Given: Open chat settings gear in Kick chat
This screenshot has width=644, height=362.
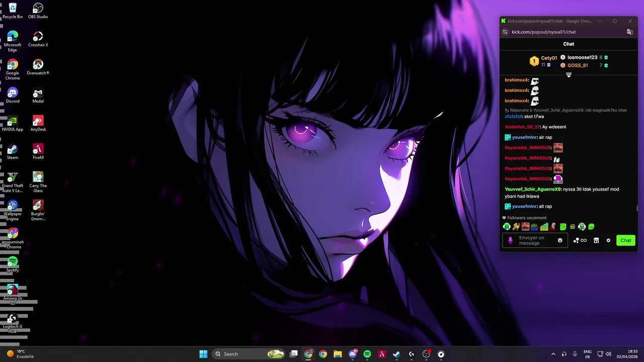Looking at the screenshot, I should point(608,240).
